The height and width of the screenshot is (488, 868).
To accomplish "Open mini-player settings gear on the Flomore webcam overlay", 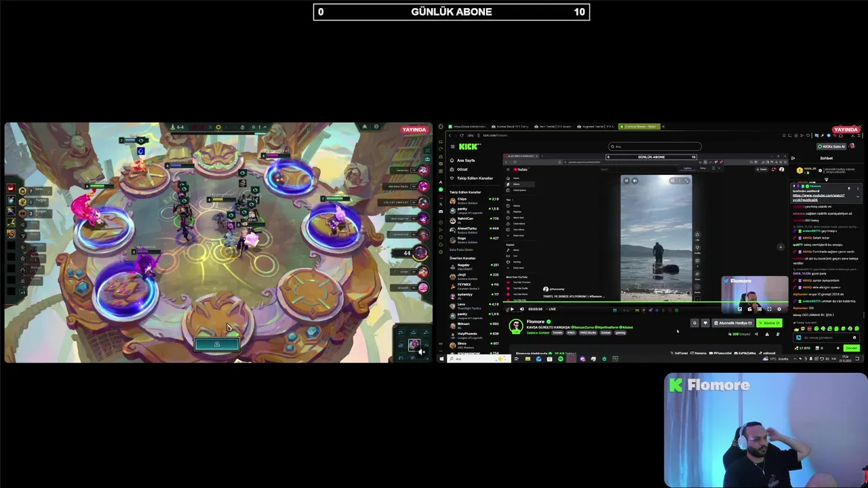I will click(x=779, y=309).
